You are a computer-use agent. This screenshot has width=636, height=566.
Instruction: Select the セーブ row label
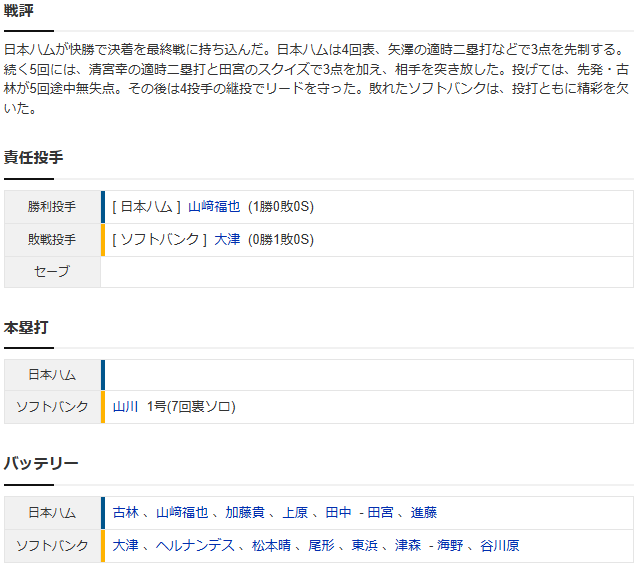(x=52, y=271)
